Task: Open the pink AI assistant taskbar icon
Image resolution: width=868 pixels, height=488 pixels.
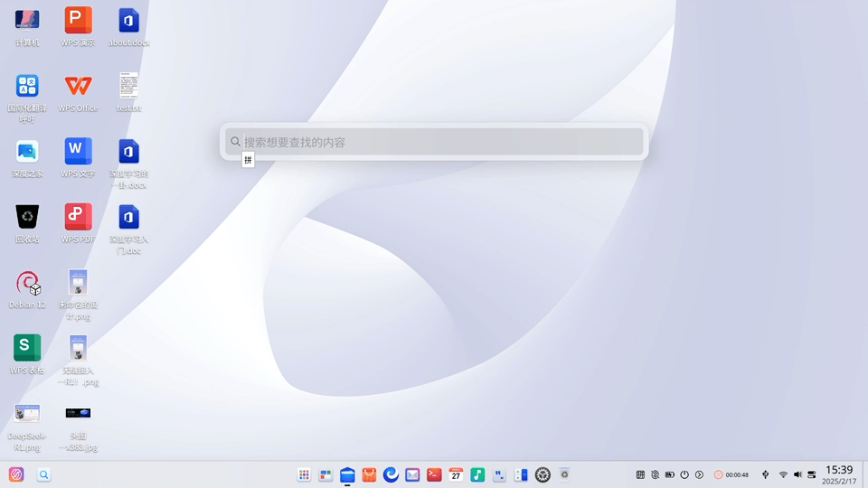Action: point(16,474)
